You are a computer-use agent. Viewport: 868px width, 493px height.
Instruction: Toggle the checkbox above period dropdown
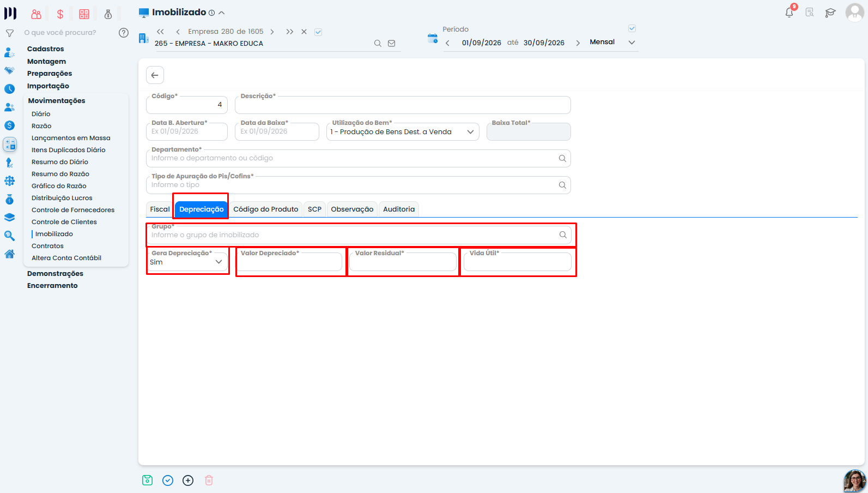(632, 28)
